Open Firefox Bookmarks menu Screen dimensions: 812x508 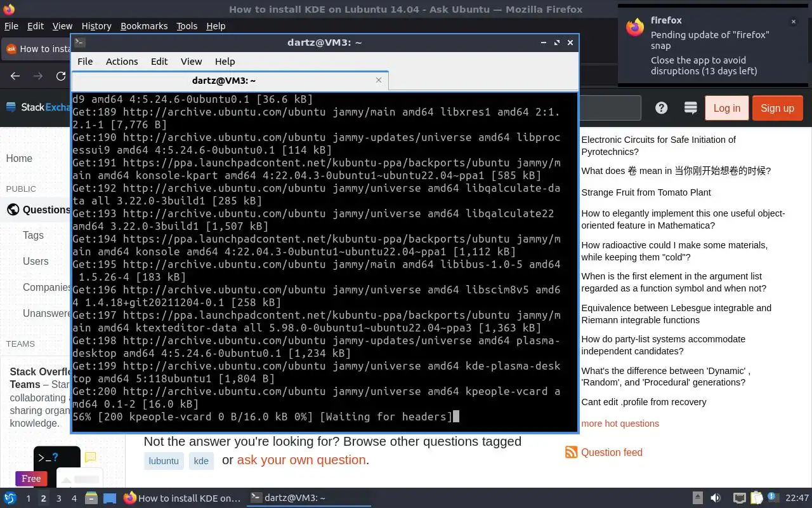144,26
